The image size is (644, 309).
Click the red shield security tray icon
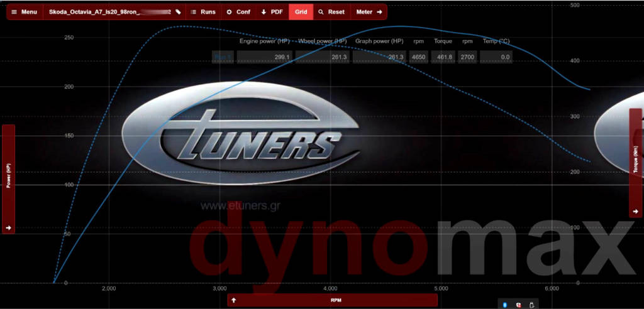point(518,305)
